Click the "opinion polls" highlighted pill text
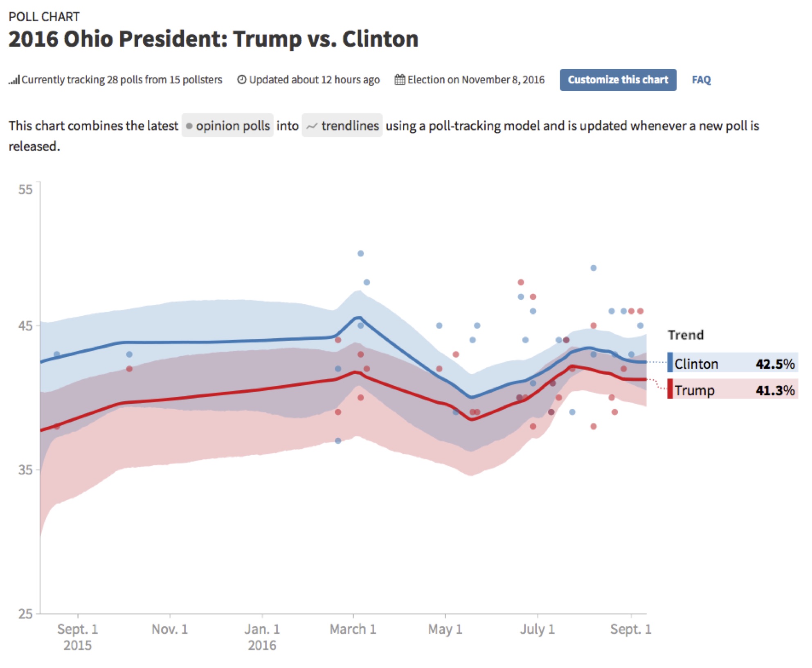812x668 pixels. coord(232,126)
